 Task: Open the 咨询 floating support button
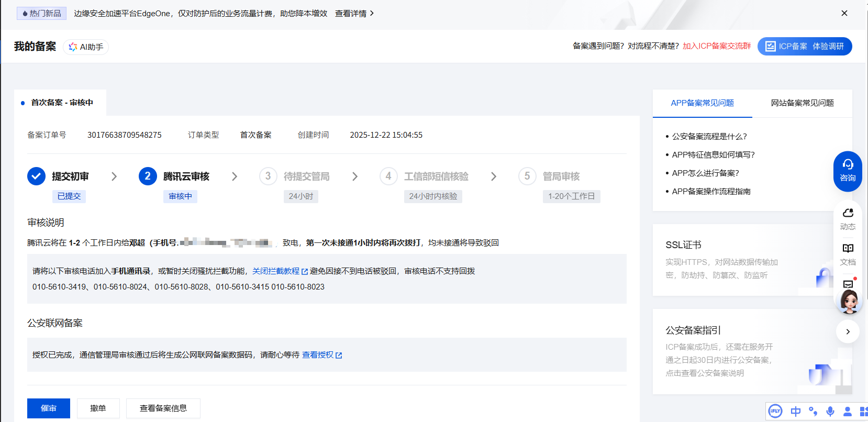pos(848,171)
